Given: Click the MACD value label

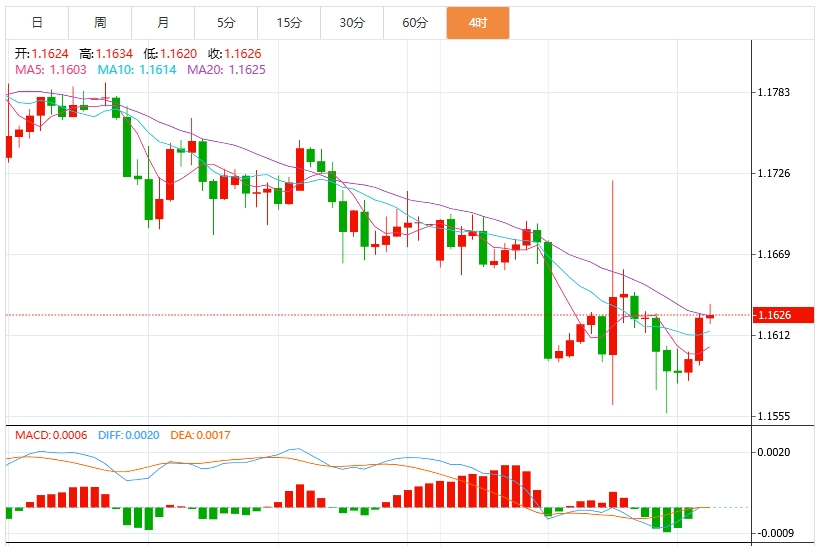Looking at the screenshot, I should coord(50,435).
